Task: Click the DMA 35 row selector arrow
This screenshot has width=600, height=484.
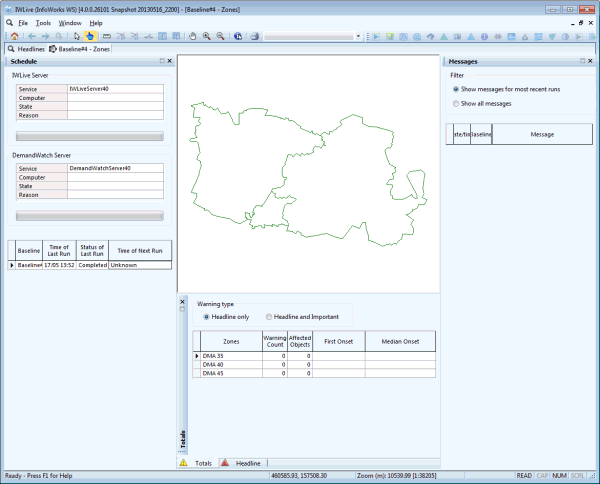Action: pyautogui.click(x=197, y=356)
